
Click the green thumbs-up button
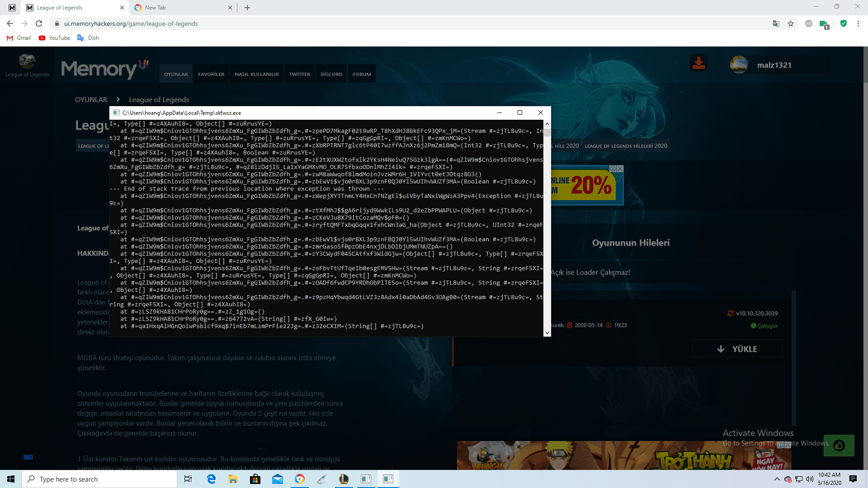[839, 446]
